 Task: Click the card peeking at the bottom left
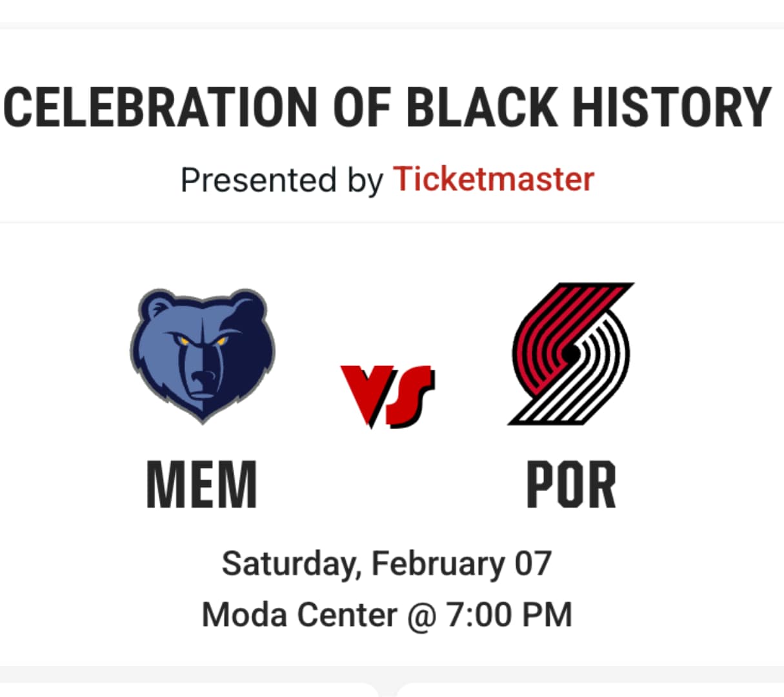(x=187, y=689)
